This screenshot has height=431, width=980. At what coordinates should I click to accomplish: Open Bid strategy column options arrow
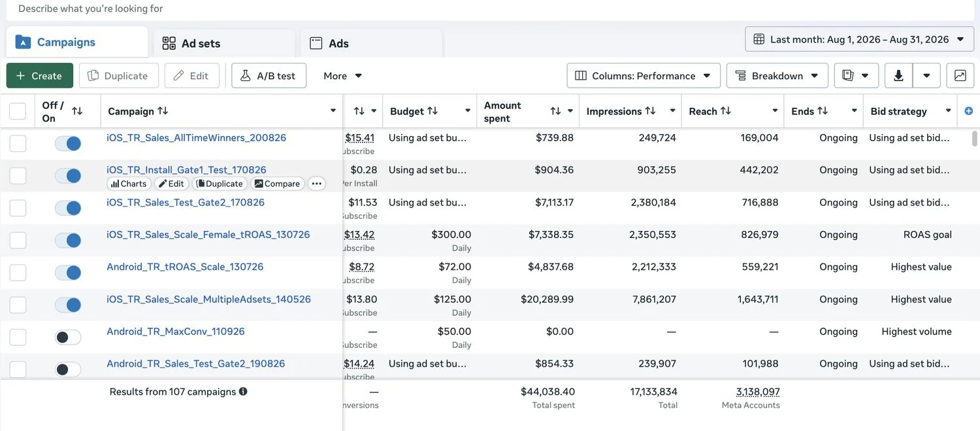tap(948, 111)
